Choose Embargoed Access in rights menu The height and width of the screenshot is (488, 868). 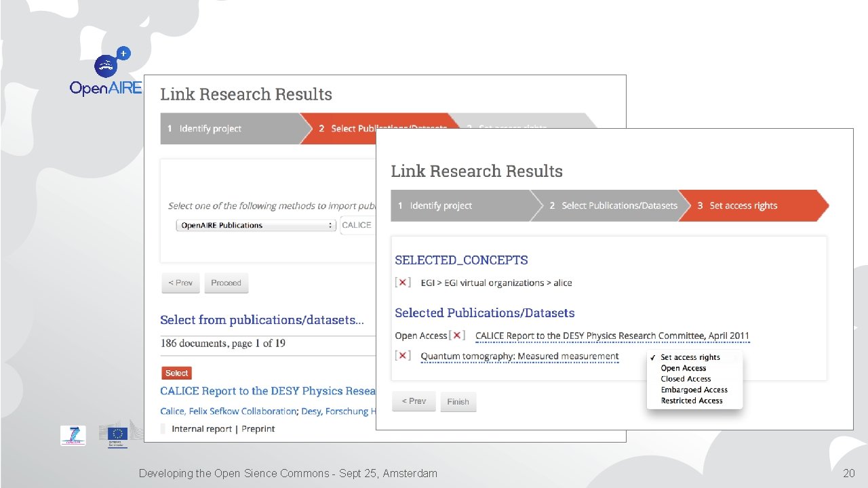point(694,390)
